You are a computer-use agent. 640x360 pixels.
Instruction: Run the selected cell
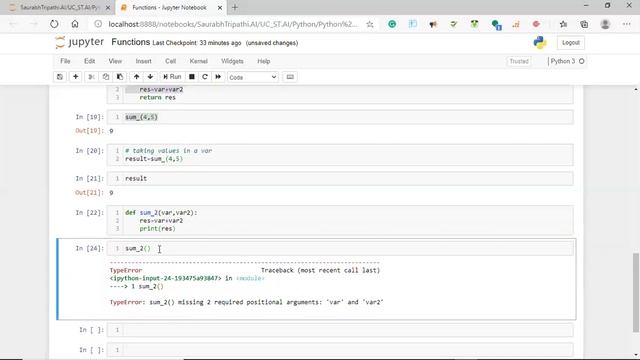click(172, 77)
